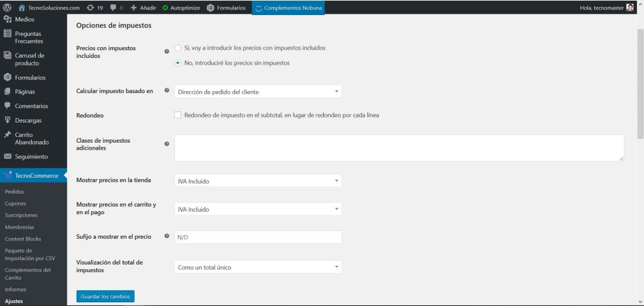Select 'No, introduciré los precios sin impuestos' option
The width and height of the screenshot is (644, 306).
click(x=179, y=63)
